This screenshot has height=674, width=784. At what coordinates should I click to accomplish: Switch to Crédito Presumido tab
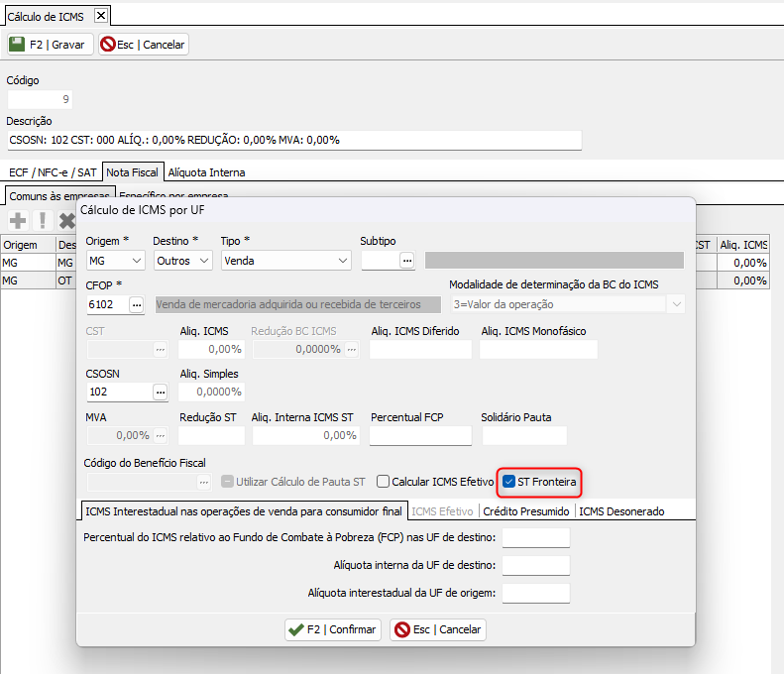[x=526, y=511]
